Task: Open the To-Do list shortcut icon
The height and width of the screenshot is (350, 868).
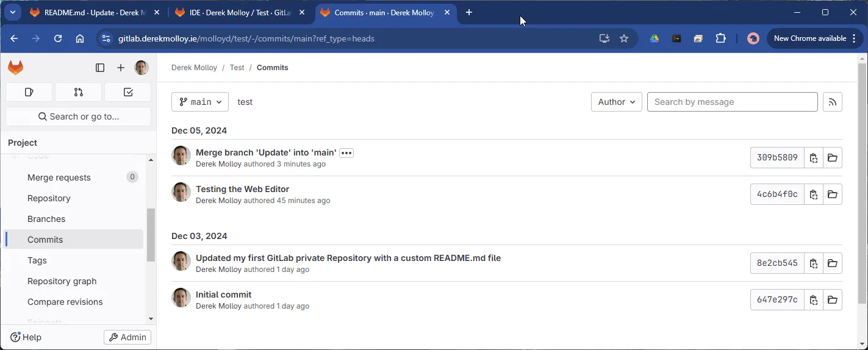Action: [x=128, y=92]
